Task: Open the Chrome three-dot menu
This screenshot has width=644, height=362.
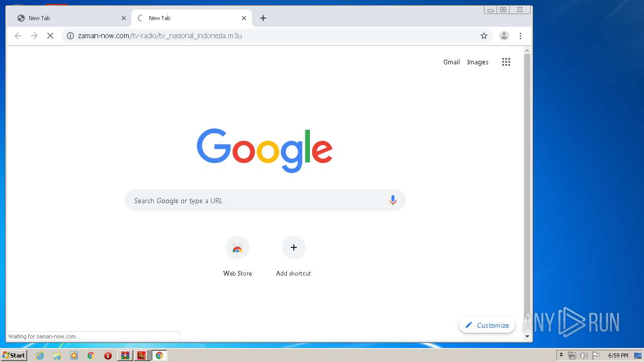Action: point(520,36)
